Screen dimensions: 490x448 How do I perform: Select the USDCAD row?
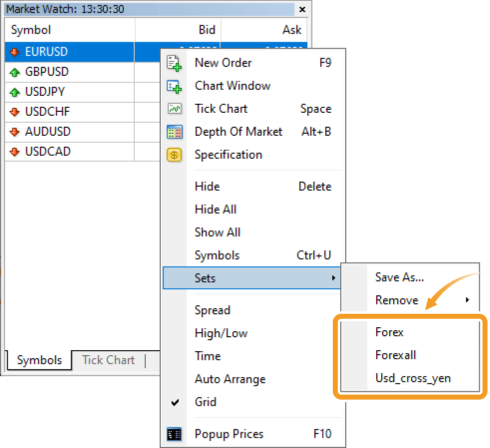click(82, 152)
